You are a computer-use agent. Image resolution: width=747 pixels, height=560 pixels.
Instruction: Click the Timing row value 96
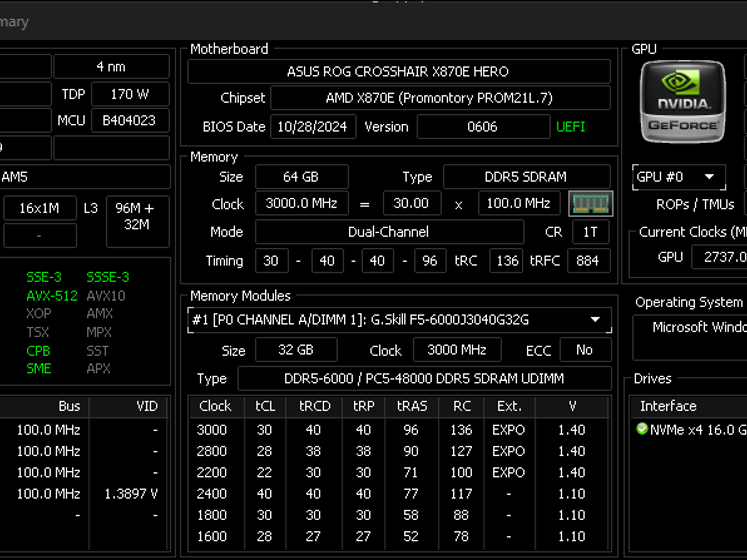(x=430, y=261)
